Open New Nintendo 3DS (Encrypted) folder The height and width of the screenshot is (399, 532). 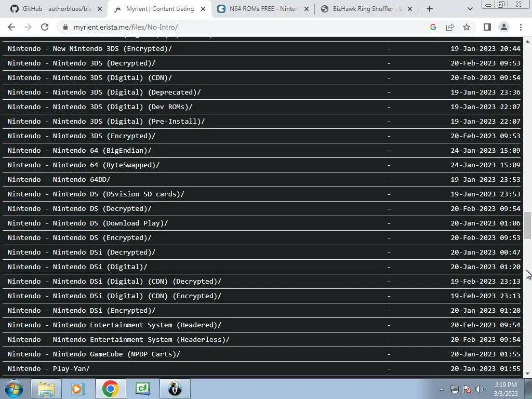tap(89, 48)
